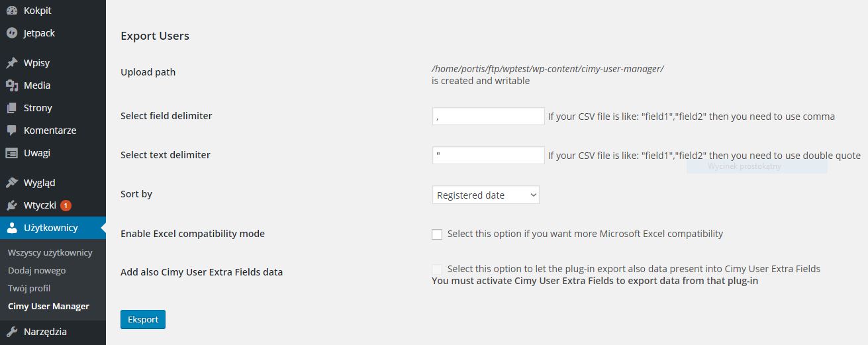
Task: Click the field delimiter input box
Action: click(489, 117)
